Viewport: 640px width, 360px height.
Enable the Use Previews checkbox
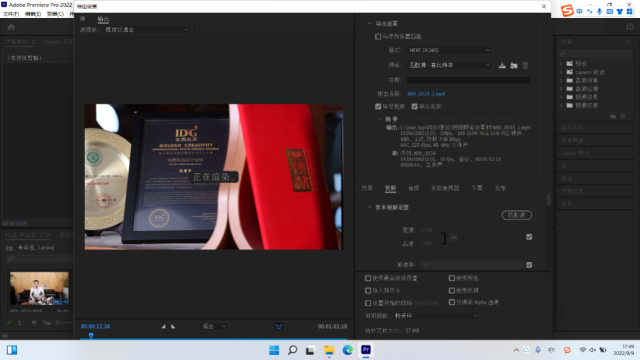[x=451, y=278]
